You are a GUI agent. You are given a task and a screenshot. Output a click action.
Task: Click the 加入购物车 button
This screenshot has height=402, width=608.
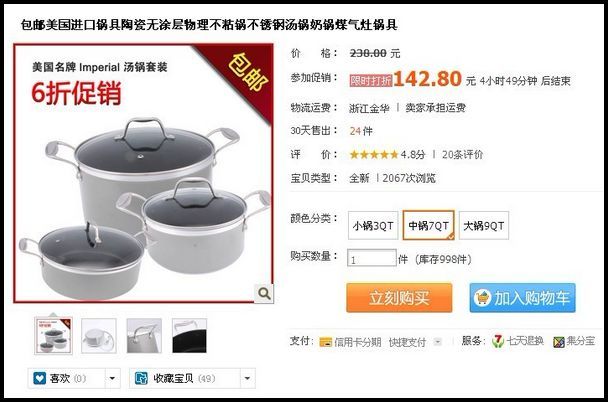pos(522,298)
